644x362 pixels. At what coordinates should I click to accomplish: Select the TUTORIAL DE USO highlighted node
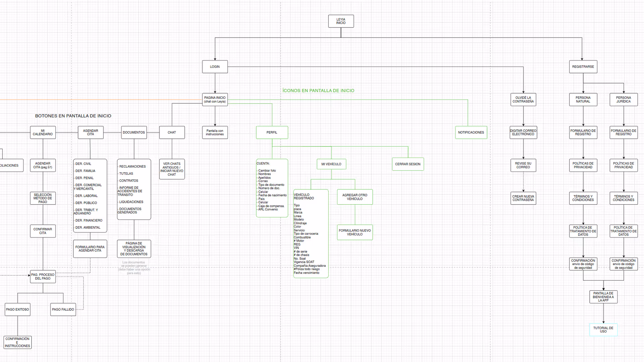click(x=603, y=329)
